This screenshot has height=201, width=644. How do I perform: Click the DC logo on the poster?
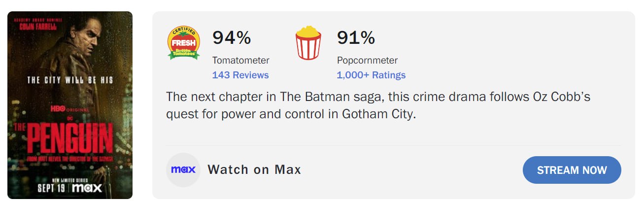coord(70,118)
